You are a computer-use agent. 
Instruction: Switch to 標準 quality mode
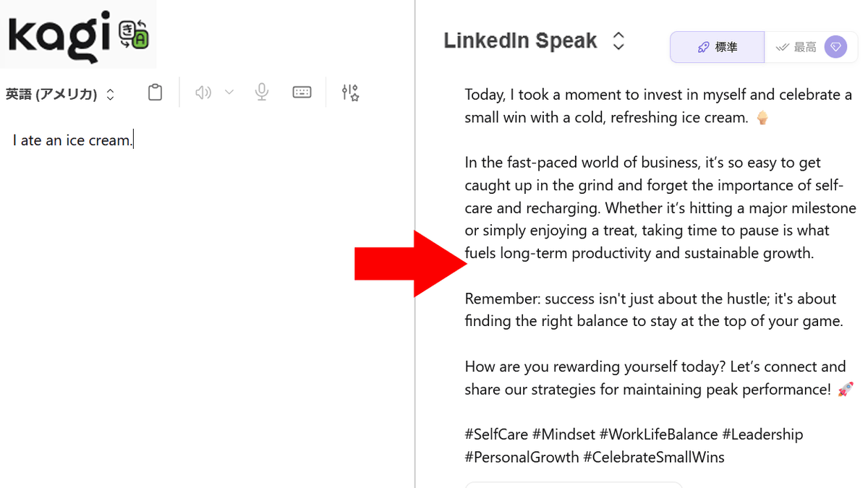(x=717, y=47)
